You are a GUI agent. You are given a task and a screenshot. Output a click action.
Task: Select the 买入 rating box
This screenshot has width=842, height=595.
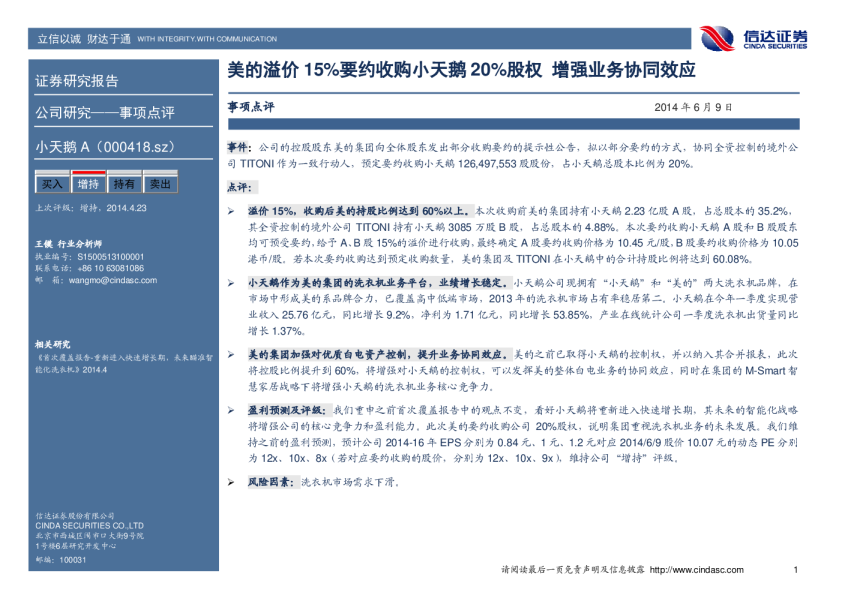(x=52, y=185)
